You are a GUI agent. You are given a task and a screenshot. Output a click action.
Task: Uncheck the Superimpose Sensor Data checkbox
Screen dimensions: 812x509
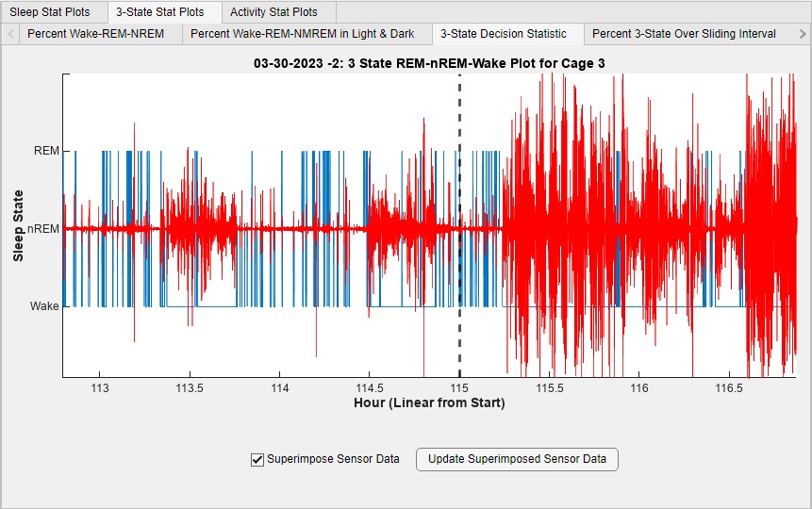pos(257,460)
